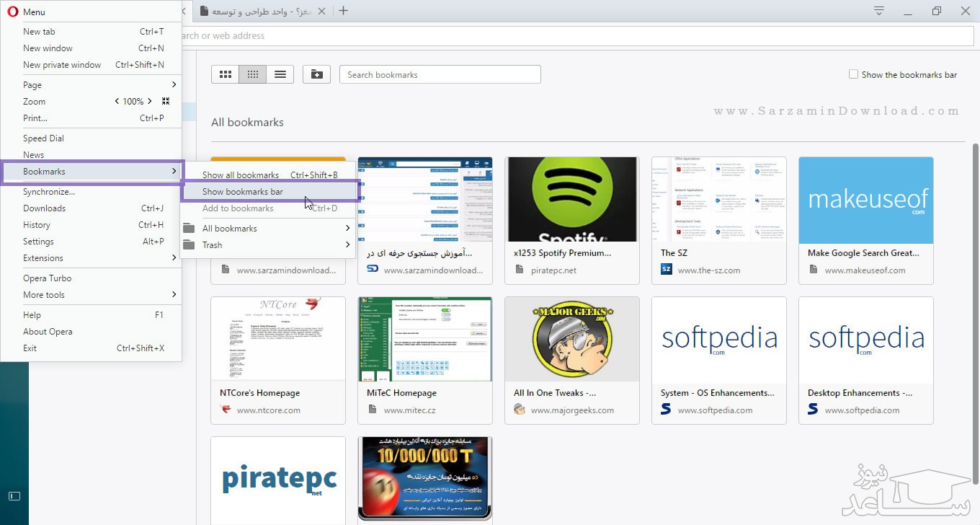Toggle Opera Turbo in menu
This screenshot has width=980, height=525.
[92, 278]
